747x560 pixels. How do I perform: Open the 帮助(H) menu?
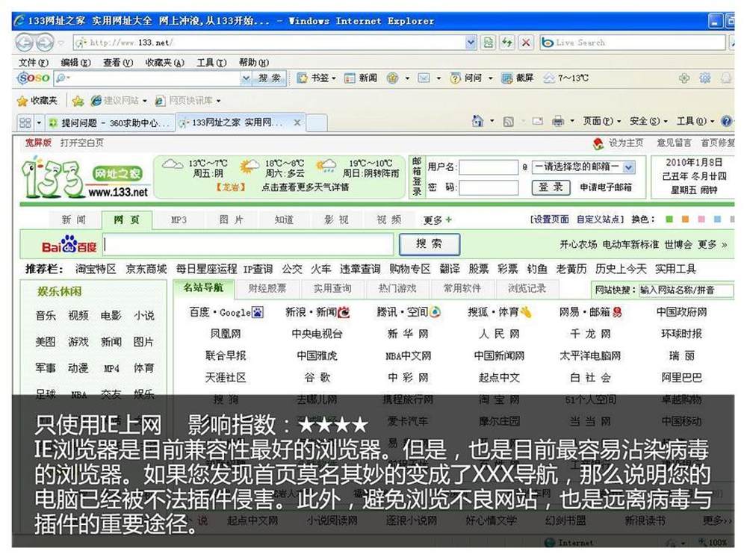tap(253, 63)
